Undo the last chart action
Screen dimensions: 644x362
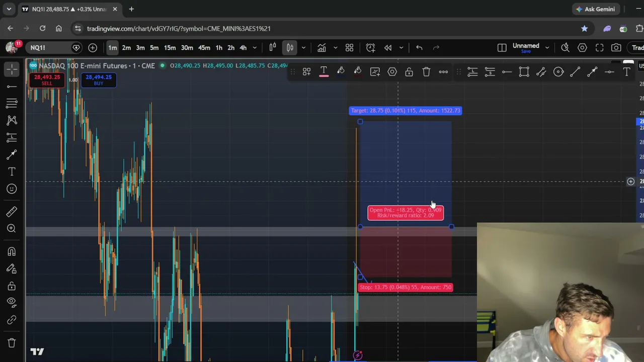[x=419, y=48]
